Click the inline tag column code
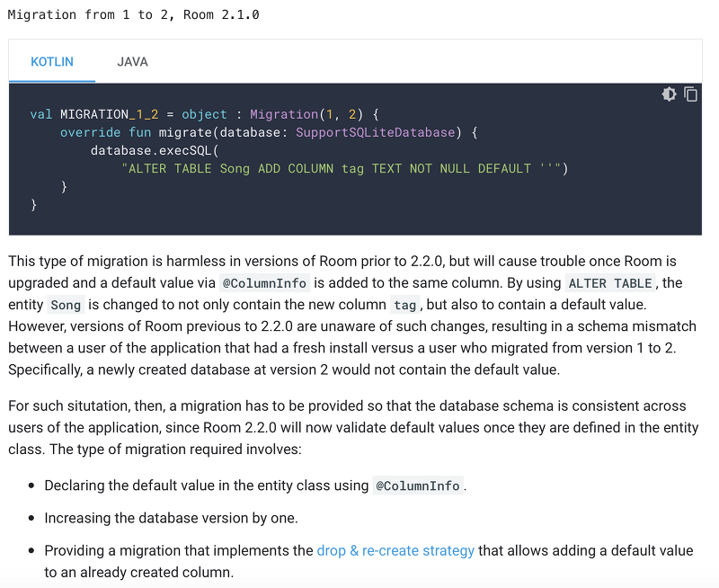The width and height of the screenshot is (719, 588). [405, 305]
